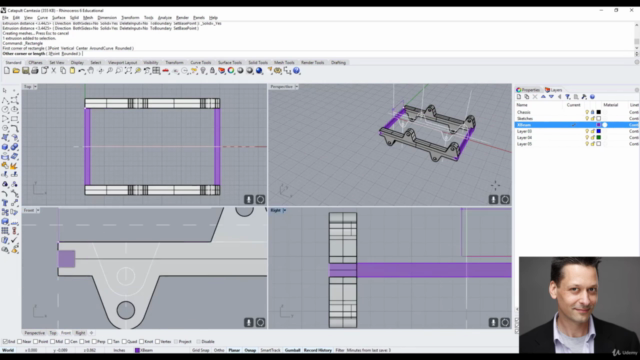Image resolution: width=640 pixels, height=360 pixels.
Task: Open the color wheel properties icon
Action: pos(231,71)
